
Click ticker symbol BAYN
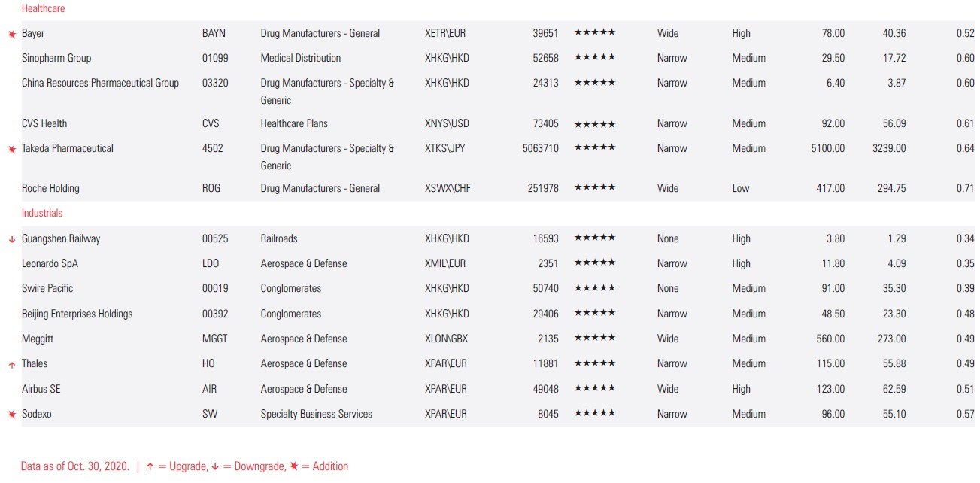(214, 33)
